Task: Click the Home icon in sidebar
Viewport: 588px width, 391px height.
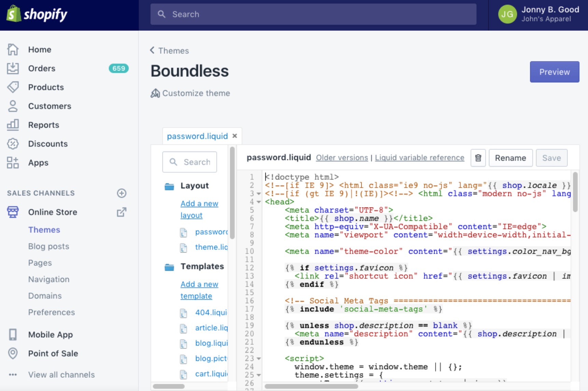Action: 13,50
